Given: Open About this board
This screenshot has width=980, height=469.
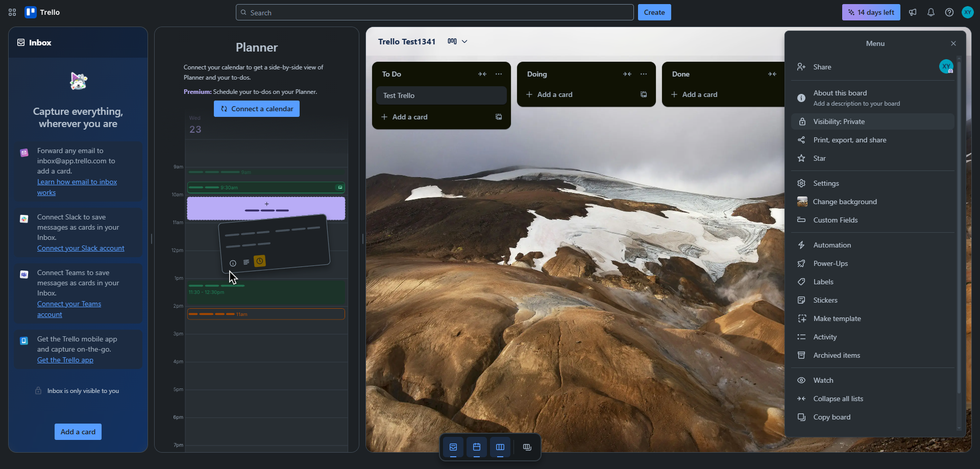Looking at the screenshot, I should click(873, 98).
